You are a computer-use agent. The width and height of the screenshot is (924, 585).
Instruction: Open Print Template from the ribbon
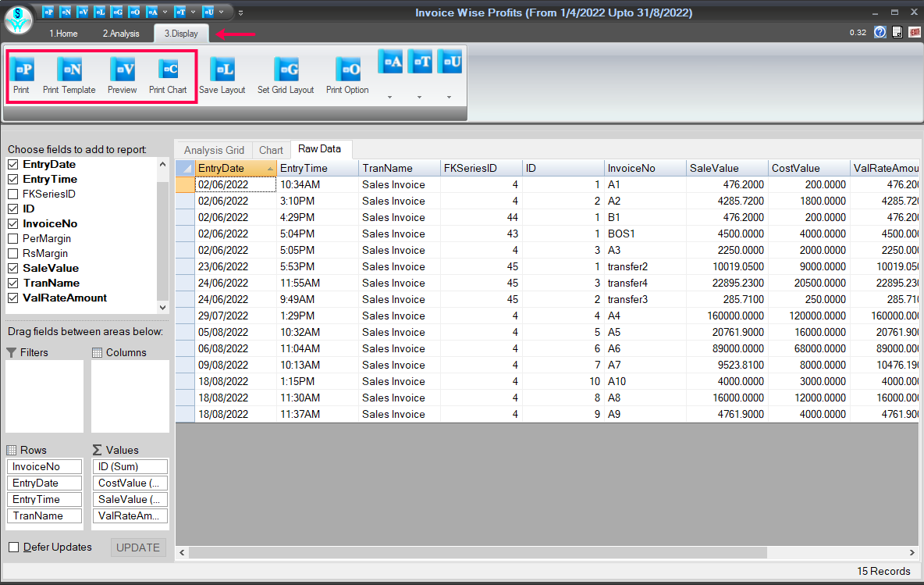(69, 69)
